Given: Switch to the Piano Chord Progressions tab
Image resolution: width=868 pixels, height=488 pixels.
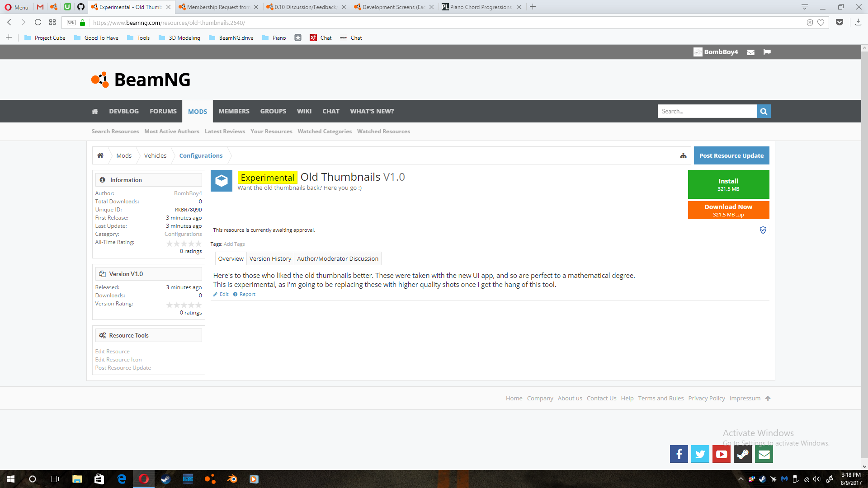Looking at the screenshot, I should (x=482, y=7).
